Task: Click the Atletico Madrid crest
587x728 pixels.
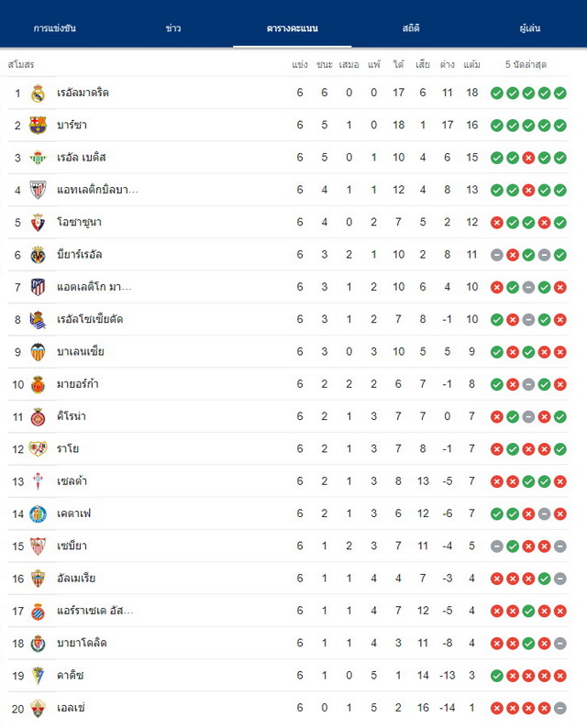Action: (x=38, y=287)
